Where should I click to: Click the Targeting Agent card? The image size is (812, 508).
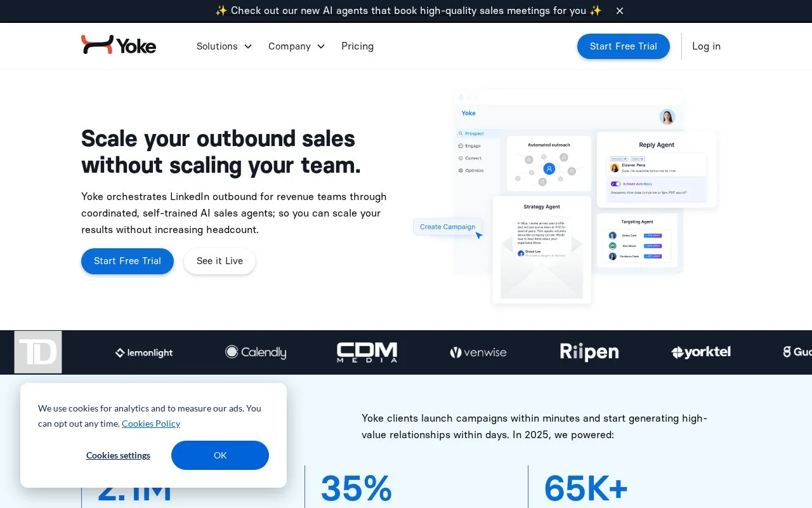638,239
